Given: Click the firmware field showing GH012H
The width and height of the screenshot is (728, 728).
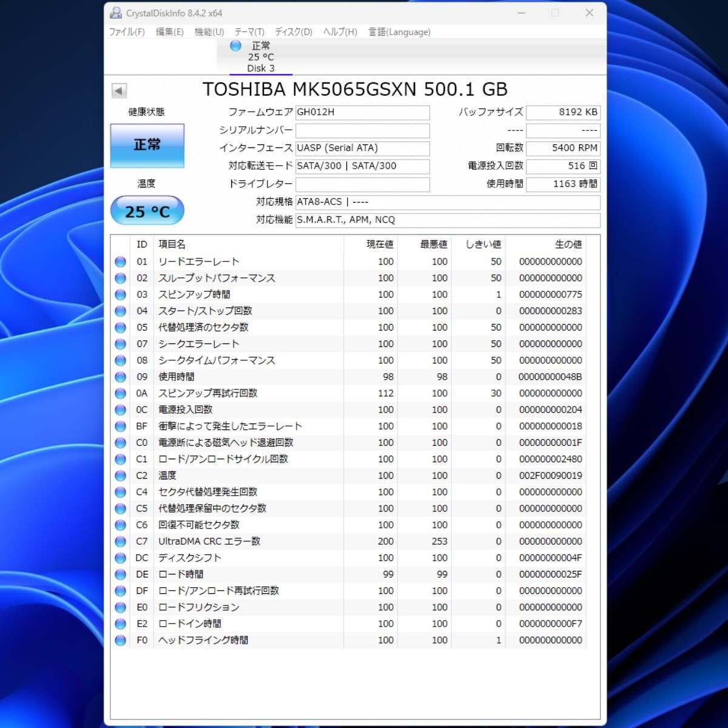Looking at the screenshot, I should coord(362,112).
